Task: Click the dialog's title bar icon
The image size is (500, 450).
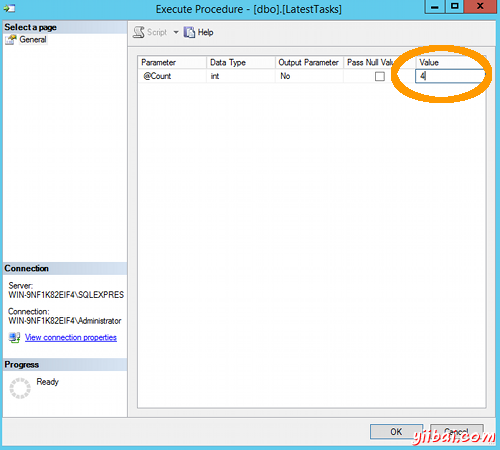Action: pos(9,8)
